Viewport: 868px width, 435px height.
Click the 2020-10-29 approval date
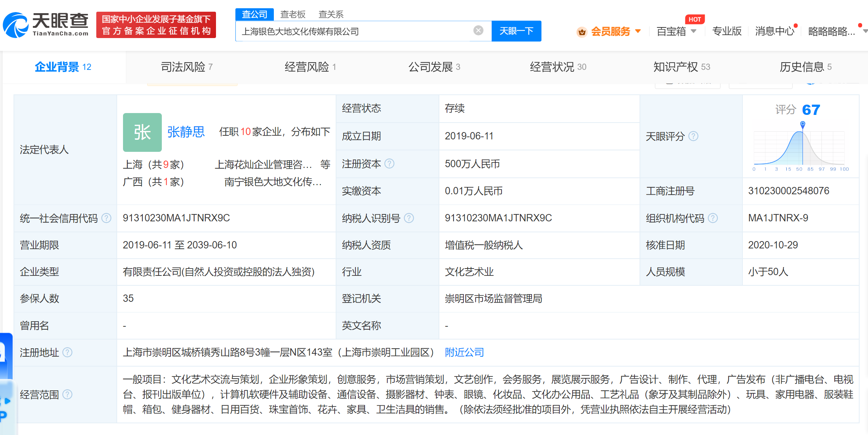click(773, 245)
